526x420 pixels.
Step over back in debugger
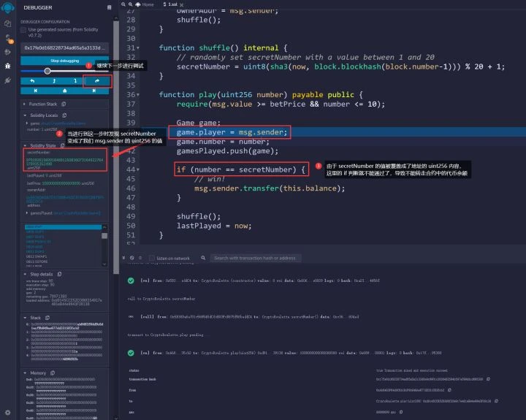[x=32, y=81]
